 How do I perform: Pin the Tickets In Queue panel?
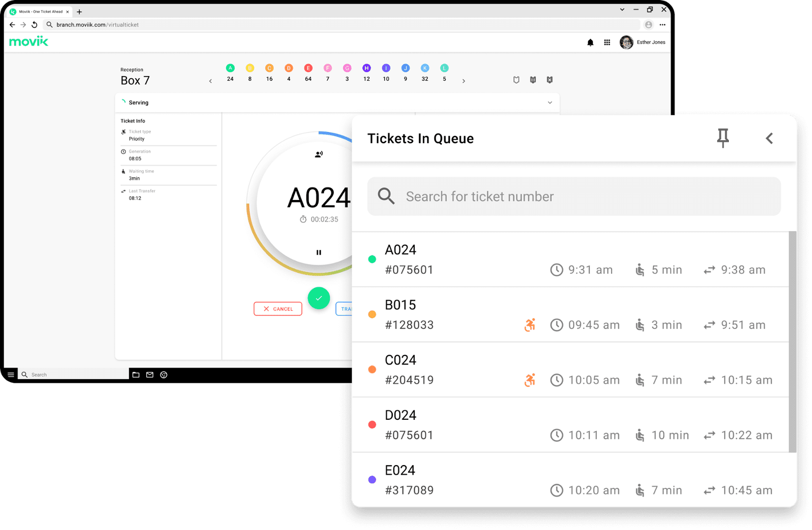723,138
